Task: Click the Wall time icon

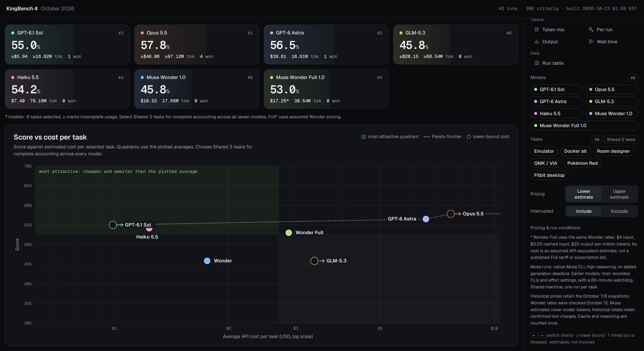Action: [591, 42]
